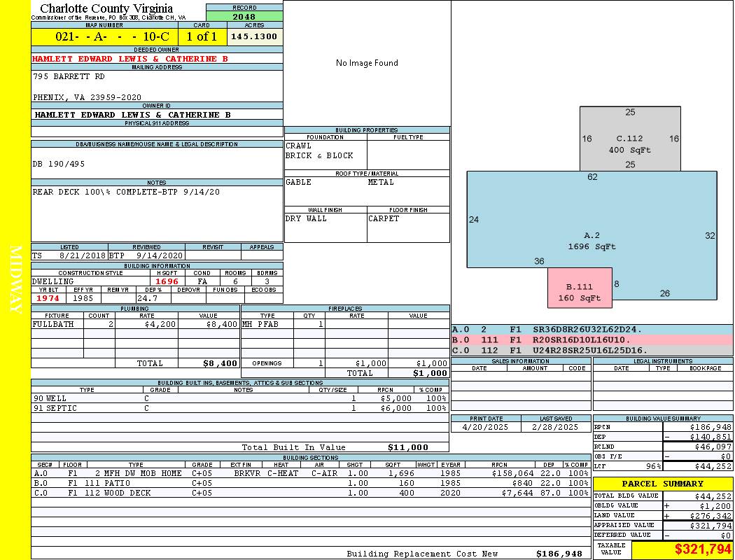Click the year built value 1974
Screen dimensions: 735x560
(48, 298)
